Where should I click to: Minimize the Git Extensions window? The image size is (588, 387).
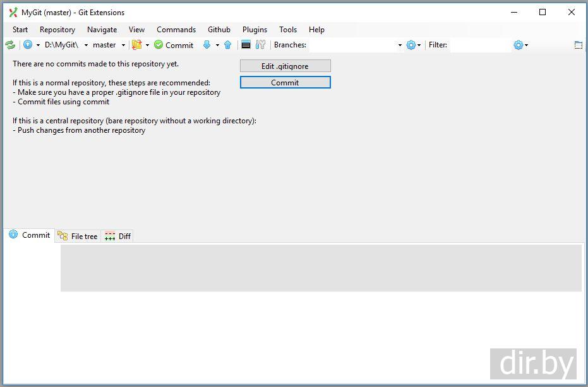[514, 13]
